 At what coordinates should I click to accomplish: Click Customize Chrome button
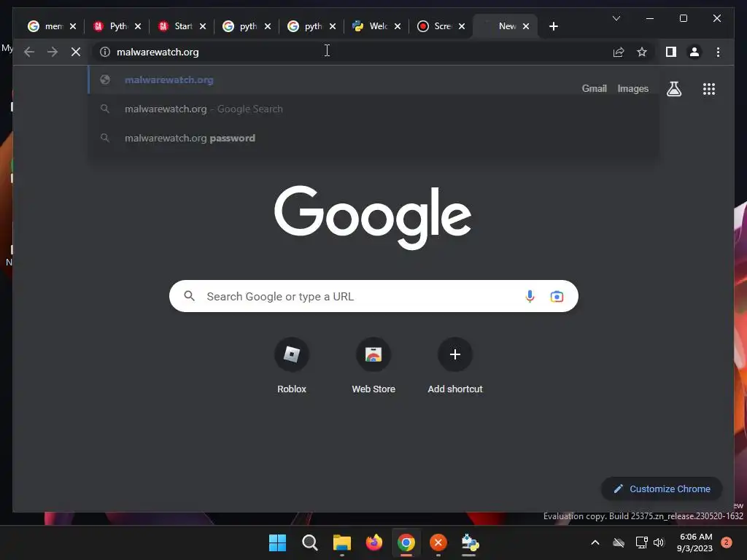tap(662, 489)
